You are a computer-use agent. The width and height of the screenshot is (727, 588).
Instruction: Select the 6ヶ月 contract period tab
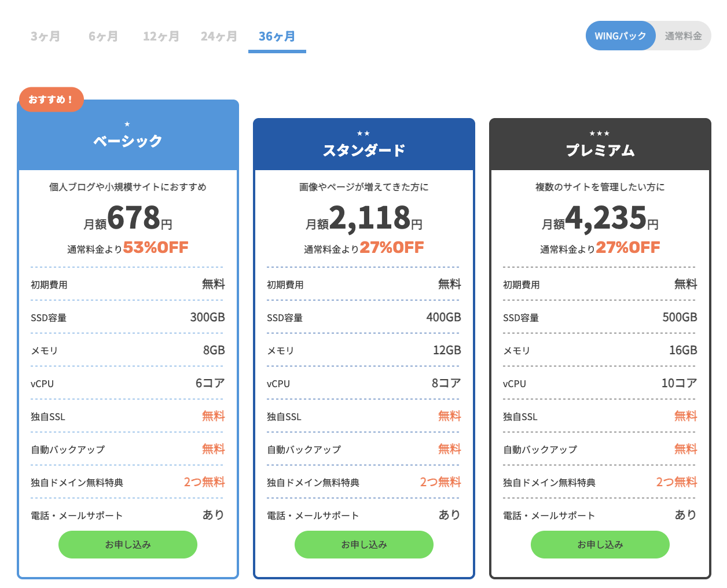(103, 36)
